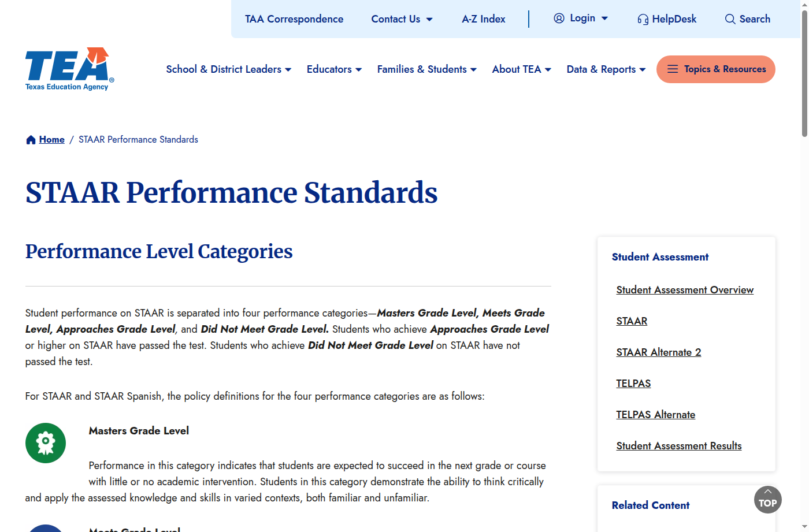Image resolution: width=809 pixels, height=532 pixels.
Task: Click the home icon in the breadcrumb
Action: (x=31, y=140)
